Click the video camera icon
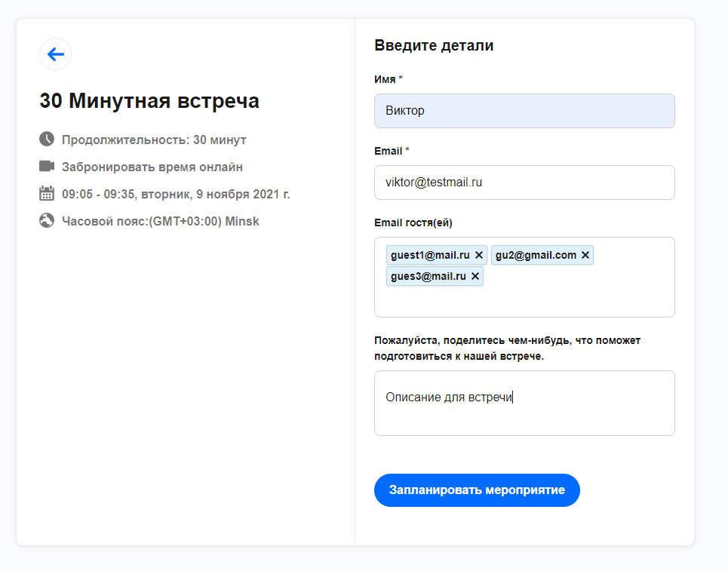728x571 pixels. (47, 166)
